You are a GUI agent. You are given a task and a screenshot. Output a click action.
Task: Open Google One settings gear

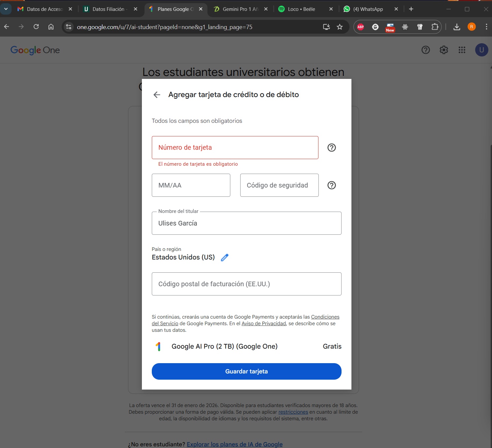point(443,50)
